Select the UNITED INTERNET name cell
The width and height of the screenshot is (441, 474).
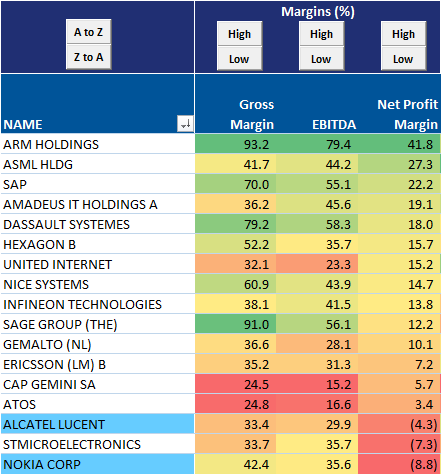point(98,264)
